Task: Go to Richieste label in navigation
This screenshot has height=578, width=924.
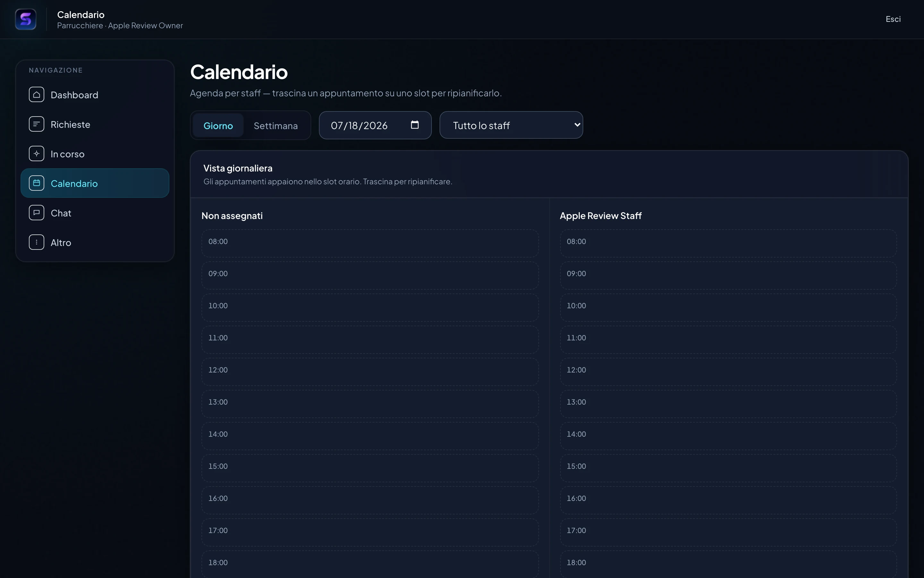Action: coord(71,124)
